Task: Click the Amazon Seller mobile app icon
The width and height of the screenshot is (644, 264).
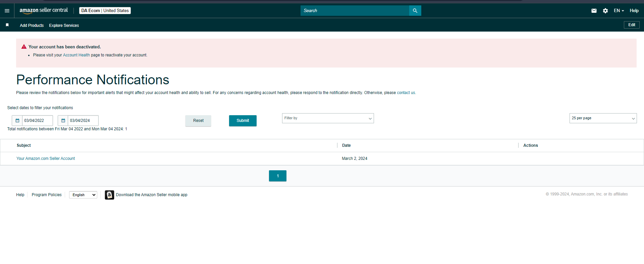Action: 109,195
